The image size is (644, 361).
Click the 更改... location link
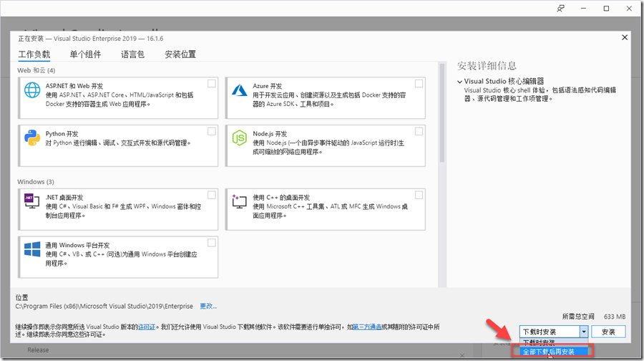208,306
